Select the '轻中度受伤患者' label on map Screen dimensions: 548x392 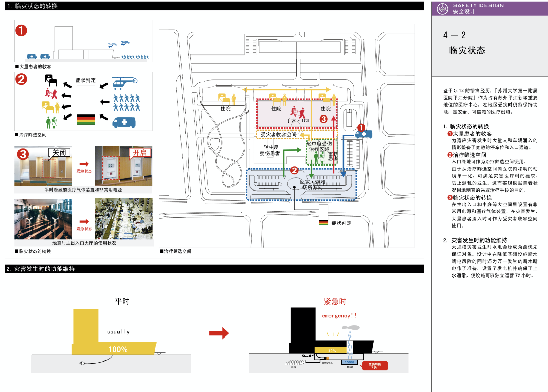tap(270, 150)
